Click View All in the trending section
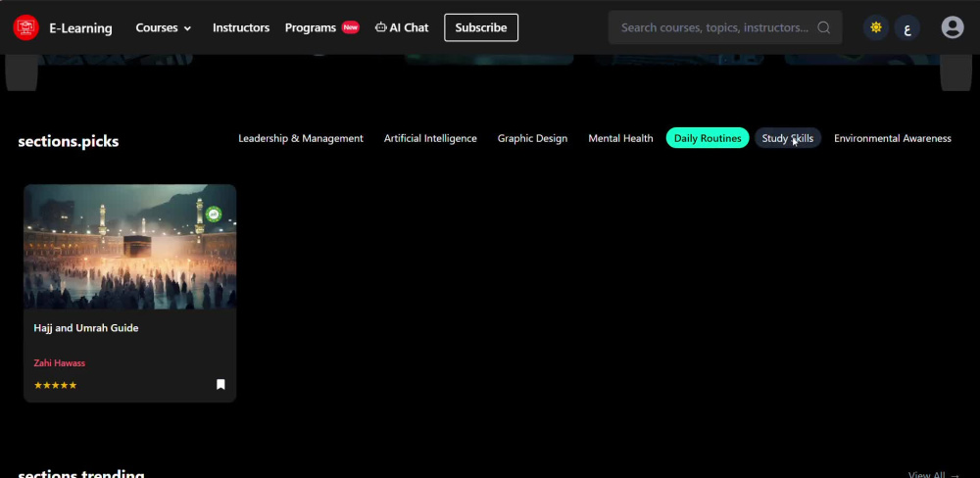Image resolution: width=980 pixels, height=478 pixels. [x=933, y=474]
